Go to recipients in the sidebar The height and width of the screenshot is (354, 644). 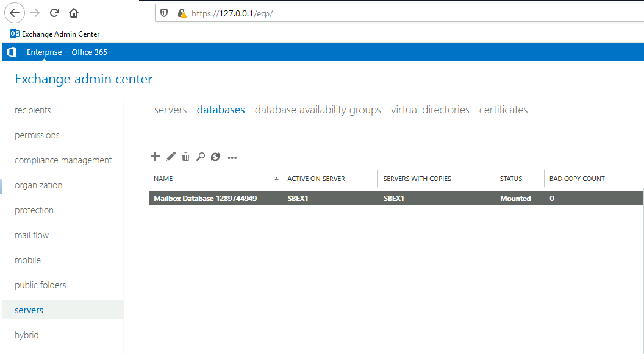[x=33, y=110]
